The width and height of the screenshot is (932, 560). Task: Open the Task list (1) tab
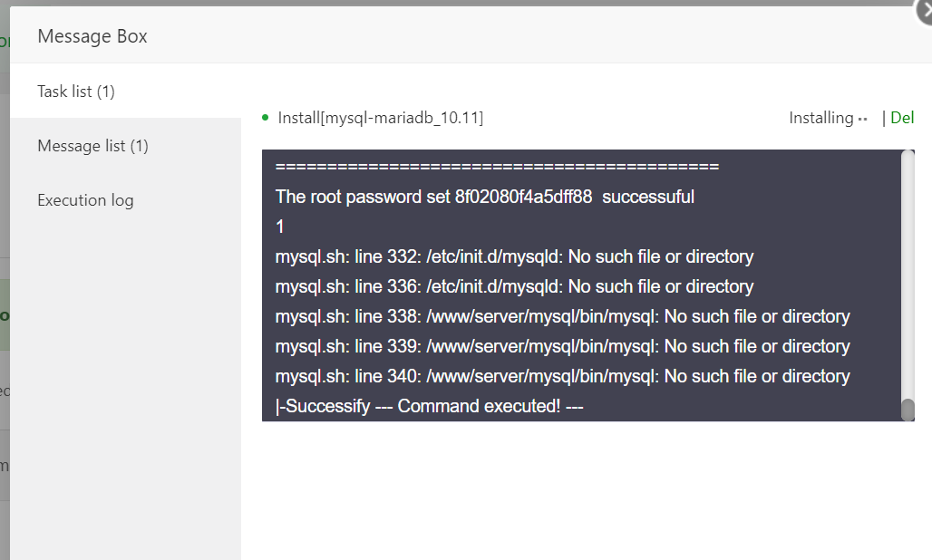(x=76, y=92)
